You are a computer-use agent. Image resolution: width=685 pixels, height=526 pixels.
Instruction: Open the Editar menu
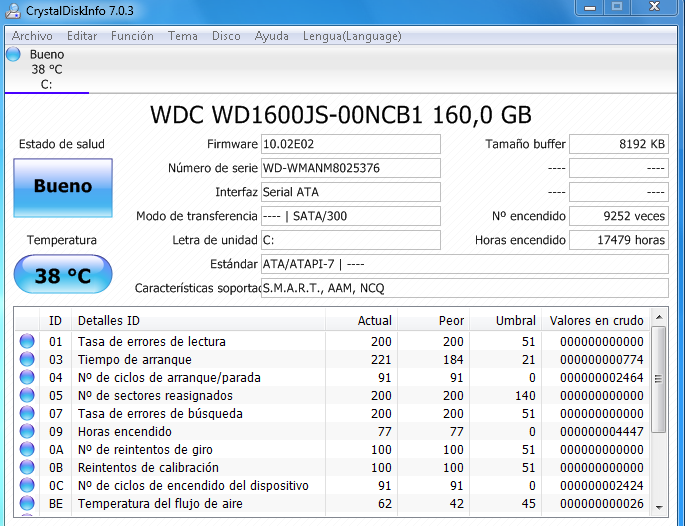[82, 36]
